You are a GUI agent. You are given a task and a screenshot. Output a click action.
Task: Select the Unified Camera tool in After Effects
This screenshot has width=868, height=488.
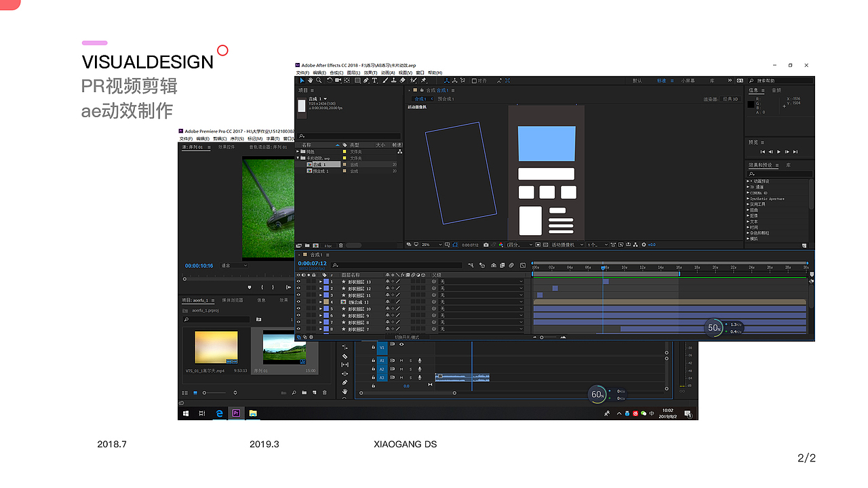338,81
